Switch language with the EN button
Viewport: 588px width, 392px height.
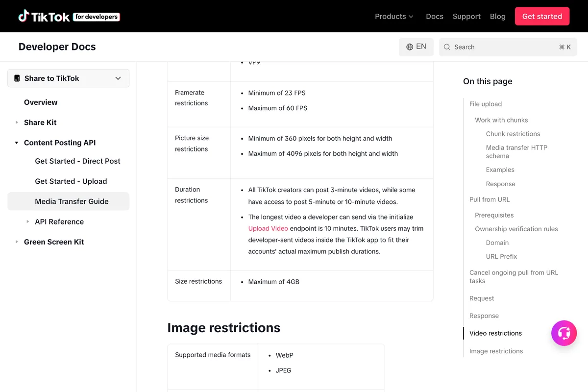click(x=416, y=47)
